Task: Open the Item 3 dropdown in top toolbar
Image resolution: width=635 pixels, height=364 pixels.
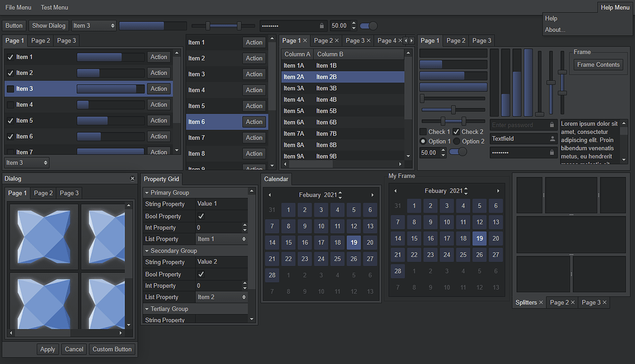Action: click(x=94, y=26)
